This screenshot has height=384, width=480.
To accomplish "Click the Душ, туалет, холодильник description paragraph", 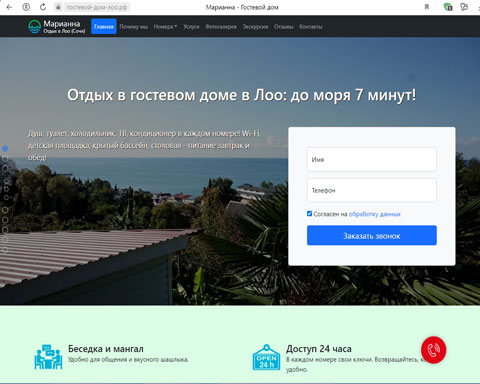I will 144,145.
